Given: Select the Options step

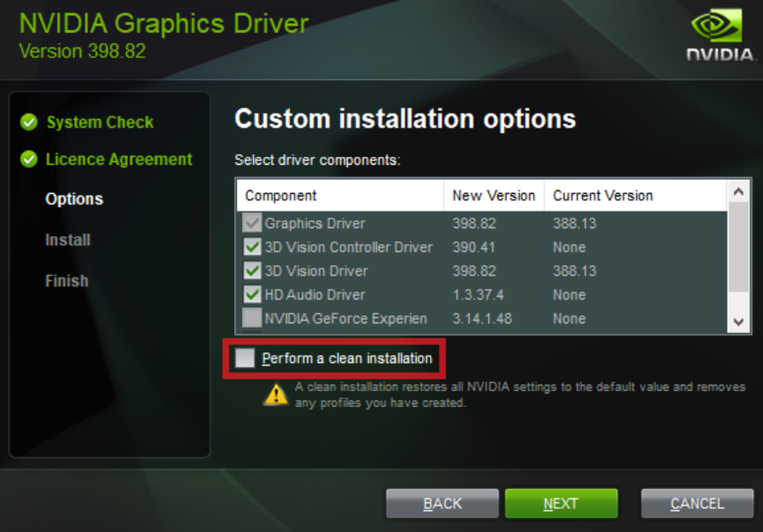Looking at the screenshot, I should (x=74, y=199).
